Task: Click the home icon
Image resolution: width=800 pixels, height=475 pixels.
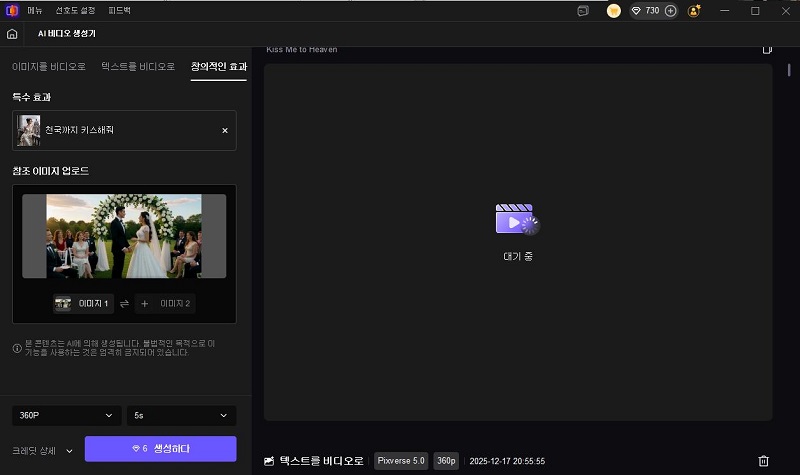Action: pos(12,33)
